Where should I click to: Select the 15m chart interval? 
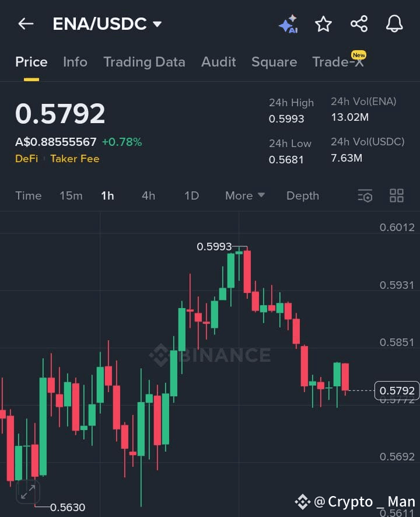(71, 195)
